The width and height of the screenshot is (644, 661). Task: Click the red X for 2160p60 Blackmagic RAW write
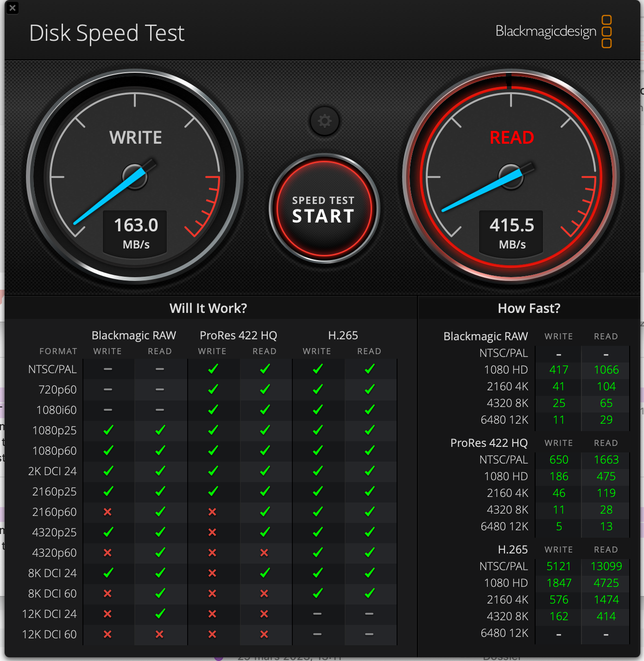point(107,512)
